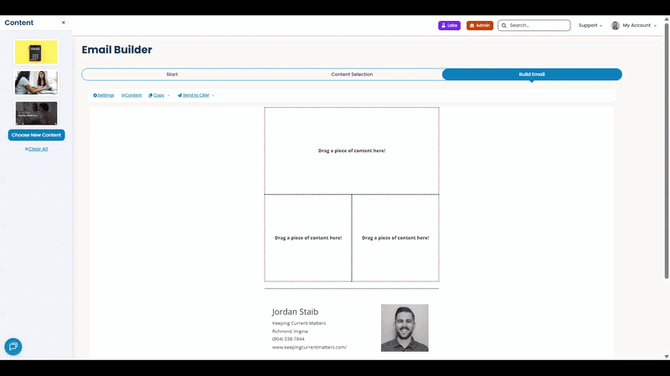The image size is (670, 376).
Task: Click the www.keepingcurrentmatters.com link
Action: click(309, 347)
